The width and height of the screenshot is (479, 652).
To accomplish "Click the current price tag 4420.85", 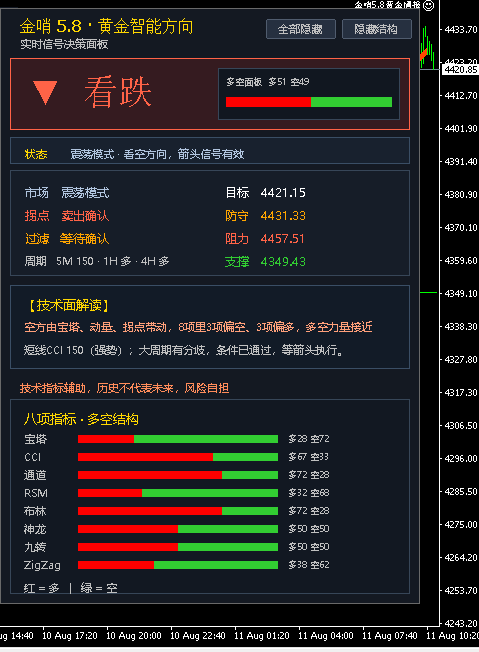I will (460, 69).
